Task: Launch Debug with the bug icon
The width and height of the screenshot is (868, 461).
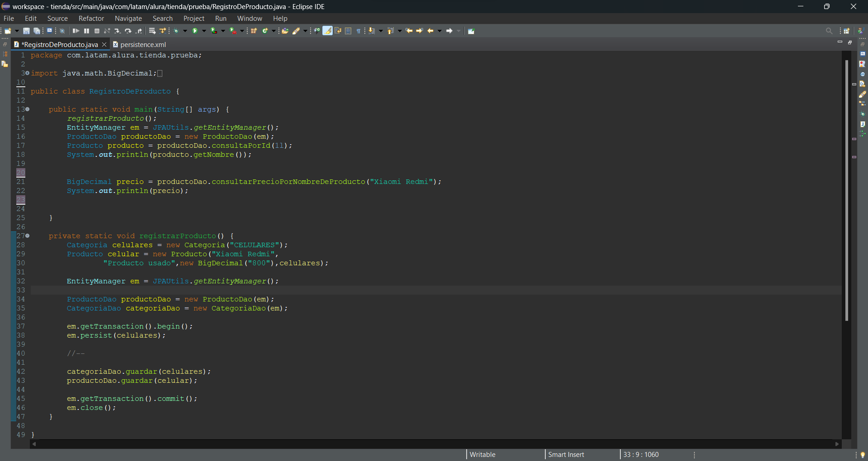Action: click(x=176, y=31)
